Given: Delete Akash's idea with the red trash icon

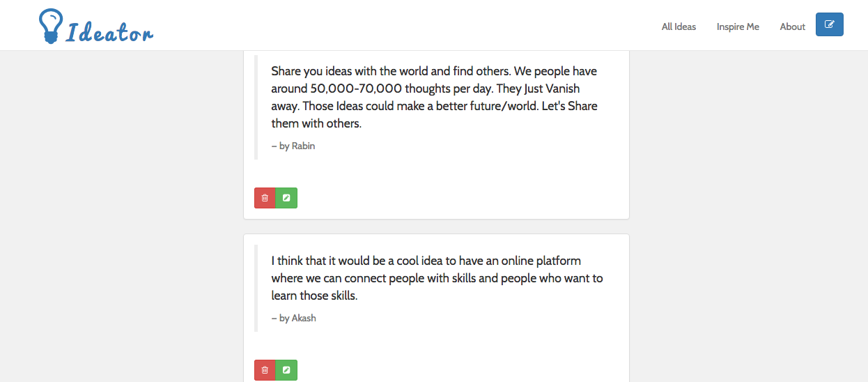Looking at the screenshot, I should [x=265, y=370].
